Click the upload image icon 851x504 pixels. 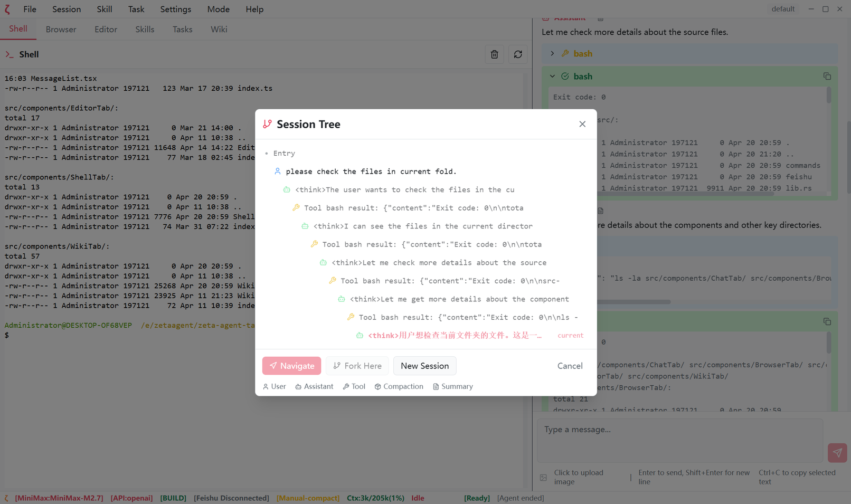tap(544, 477)
